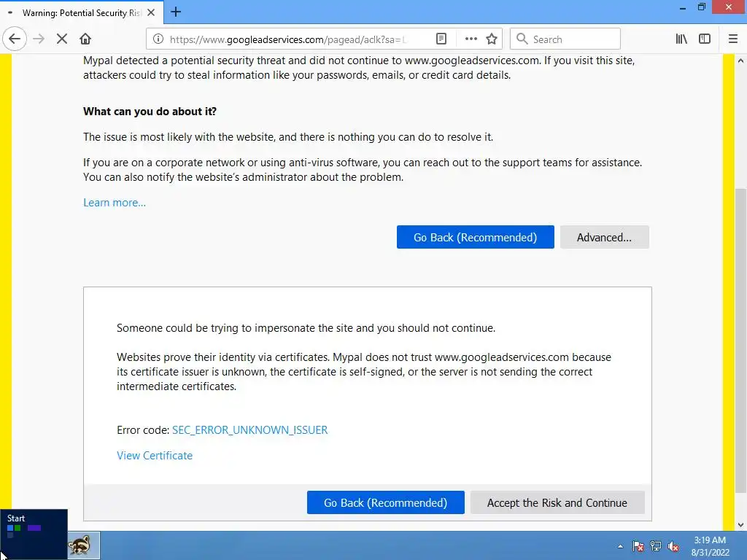Open a new tab with plus button
Screen dimensions: 747x560
(x=176, y=12)
